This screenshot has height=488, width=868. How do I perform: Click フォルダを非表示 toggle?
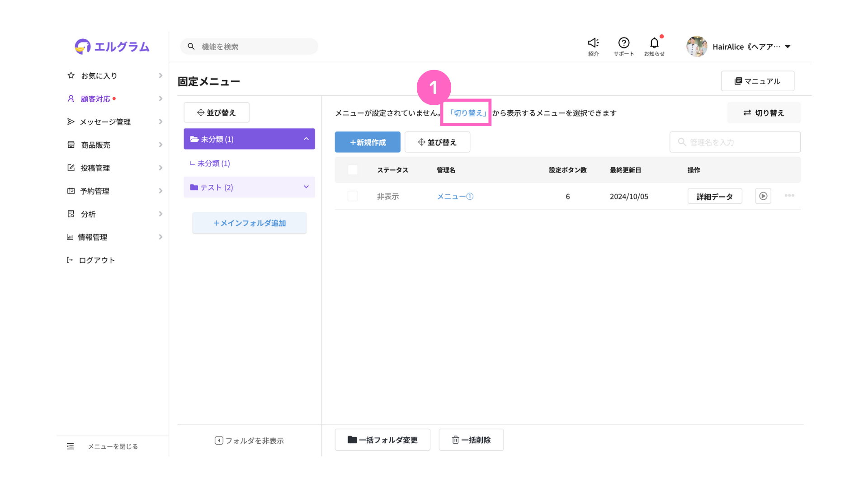[x=249, y=441]
